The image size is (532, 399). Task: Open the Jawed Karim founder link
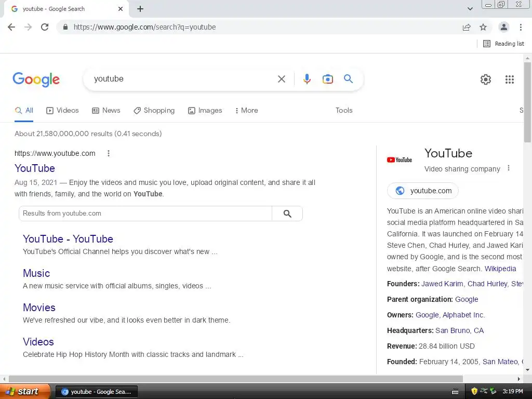click(x=442, y=284)
